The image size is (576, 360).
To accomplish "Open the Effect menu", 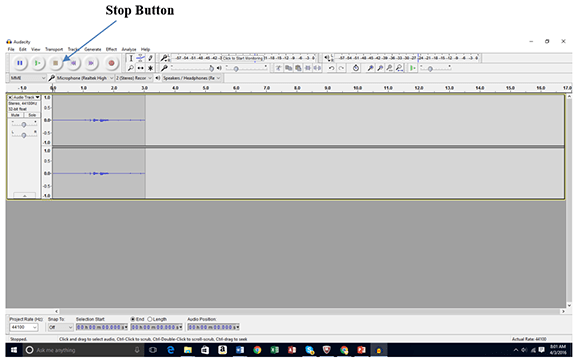I will (x=111, y=49).
